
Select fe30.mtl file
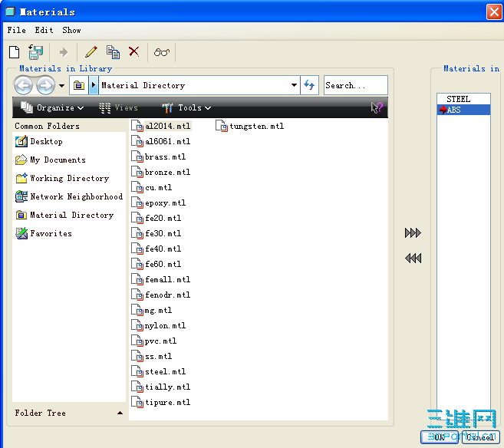click(156, 233)
